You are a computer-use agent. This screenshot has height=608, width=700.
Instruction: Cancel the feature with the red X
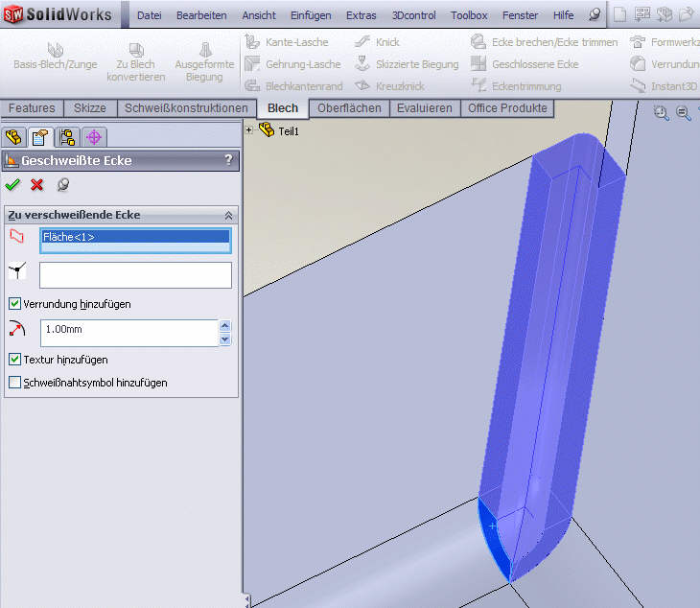point(37,185)
